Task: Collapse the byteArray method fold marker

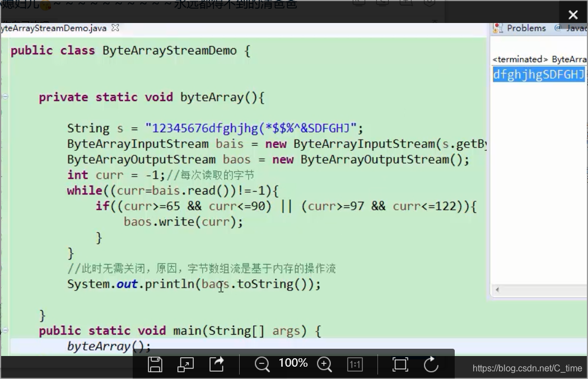Action: 5,96
